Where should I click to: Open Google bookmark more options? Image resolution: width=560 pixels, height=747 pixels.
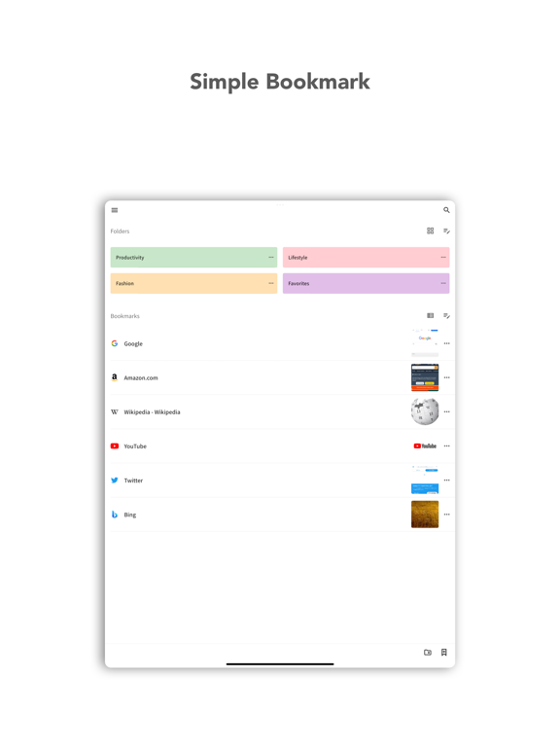[446, 343]
